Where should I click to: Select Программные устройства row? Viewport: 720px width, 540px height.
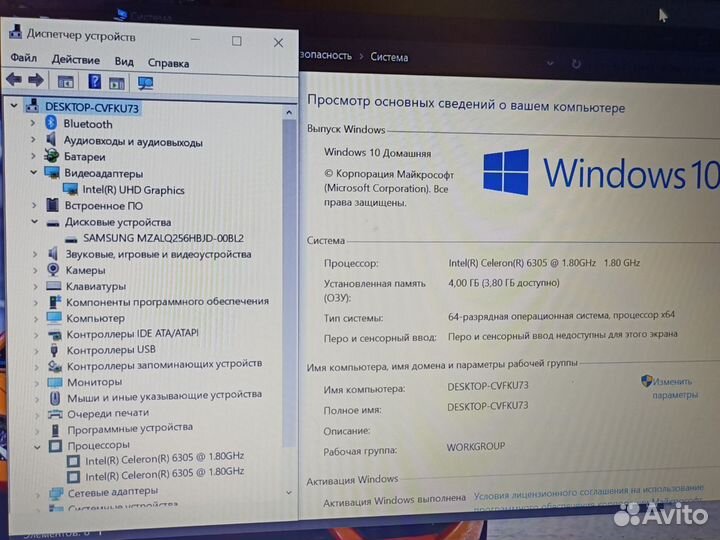tap(130, 429)
